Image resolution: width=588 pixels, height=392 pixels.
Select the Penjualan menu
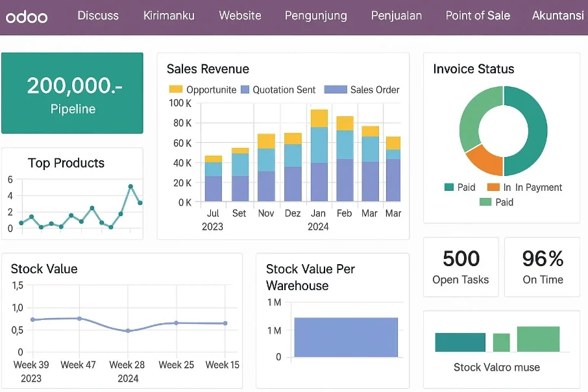(397, 16)
